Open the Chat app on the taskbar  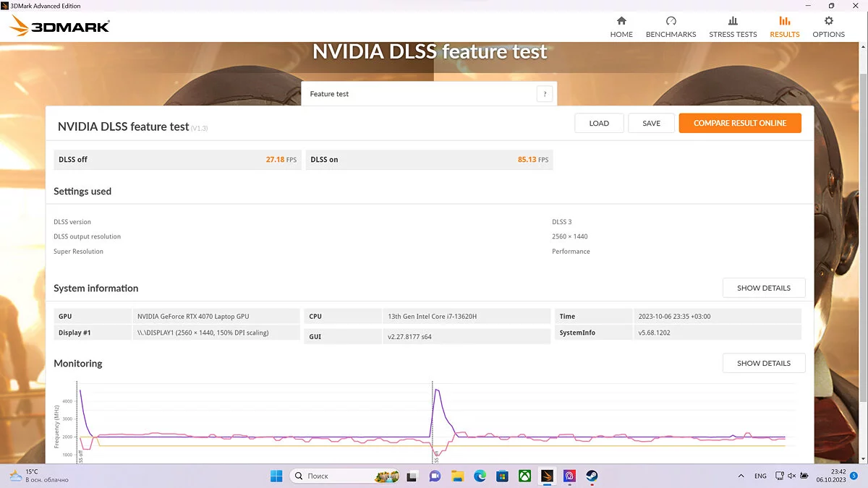[435, 476]
